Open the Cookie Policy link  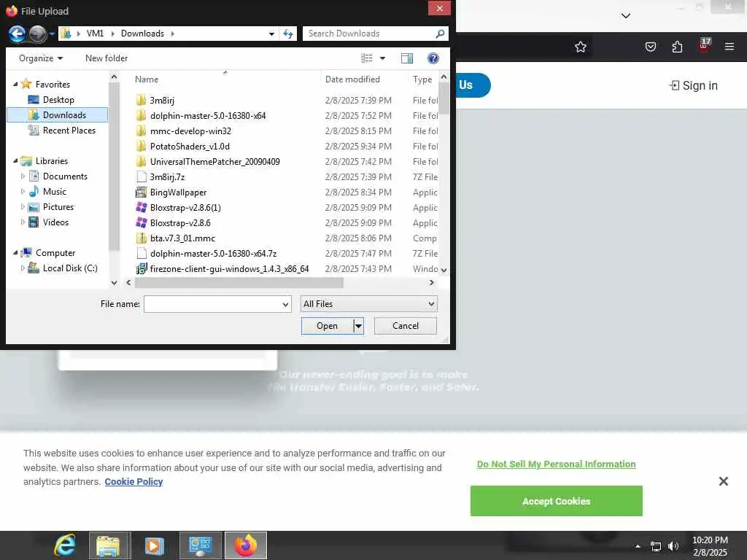[x=133, y=482]
